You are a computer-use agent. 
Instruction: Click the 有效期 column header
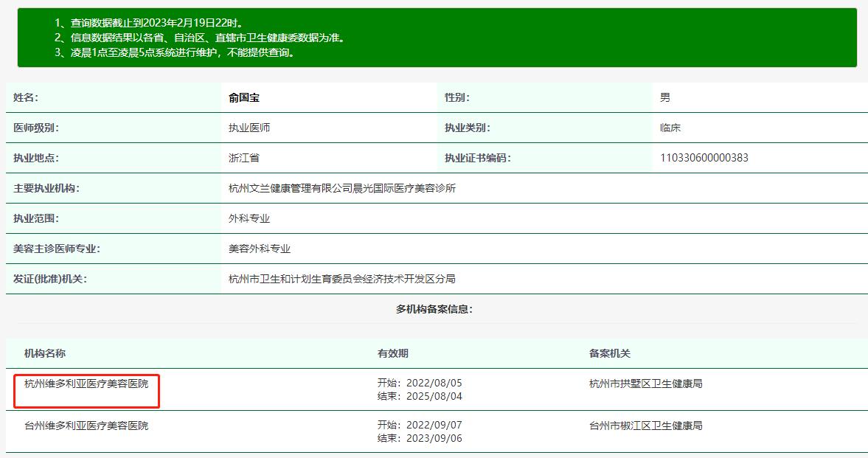(x=392, y=353)
